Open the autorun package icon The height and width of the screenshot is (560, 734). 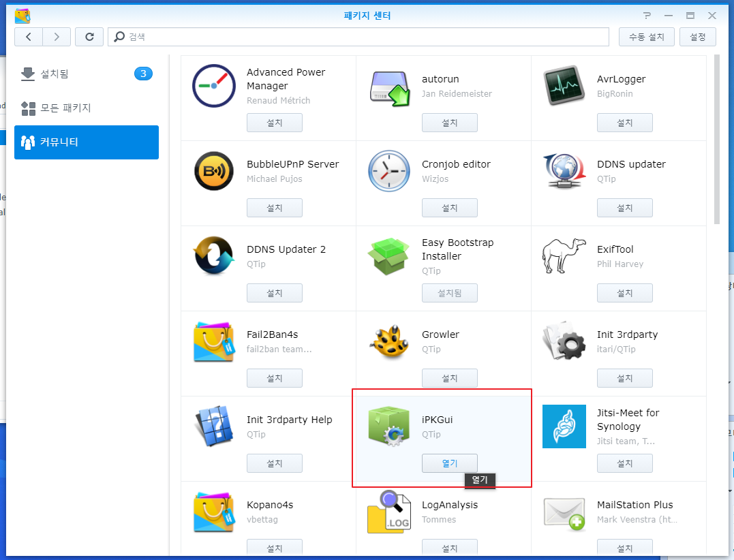(x=389, y=87)
